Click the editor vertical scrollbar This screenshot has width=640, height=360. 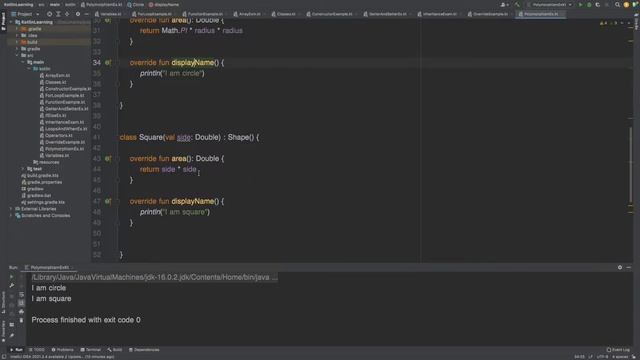pos(630,163)
